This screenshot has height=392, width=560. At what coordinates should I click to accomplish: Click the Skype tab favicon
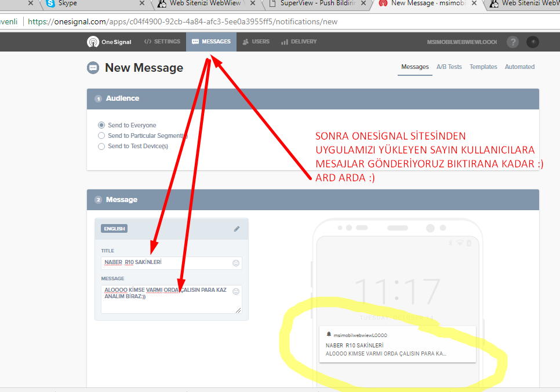[50, 3]
